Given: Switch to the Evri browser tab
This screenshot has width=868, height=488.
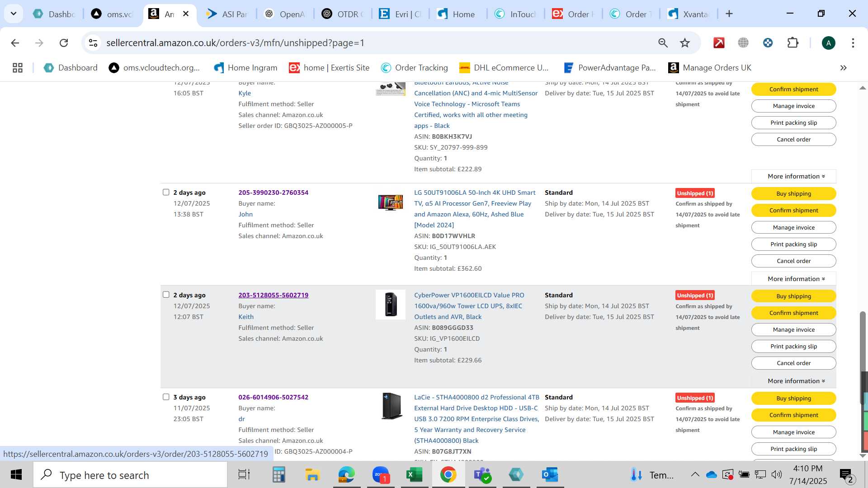Looking at the screenshot, I should [401, 14].
